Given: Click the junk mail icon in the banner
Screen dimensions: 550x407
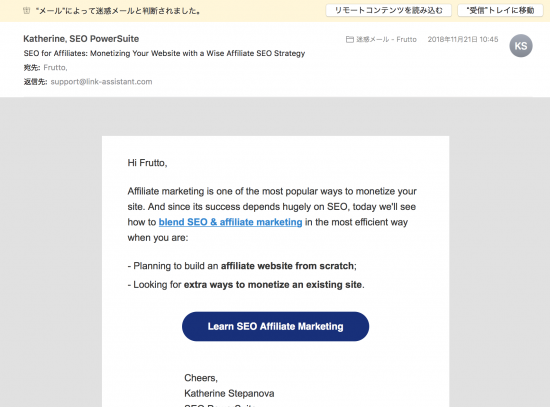Looking at the screenshot, I should tap(26, 11).
